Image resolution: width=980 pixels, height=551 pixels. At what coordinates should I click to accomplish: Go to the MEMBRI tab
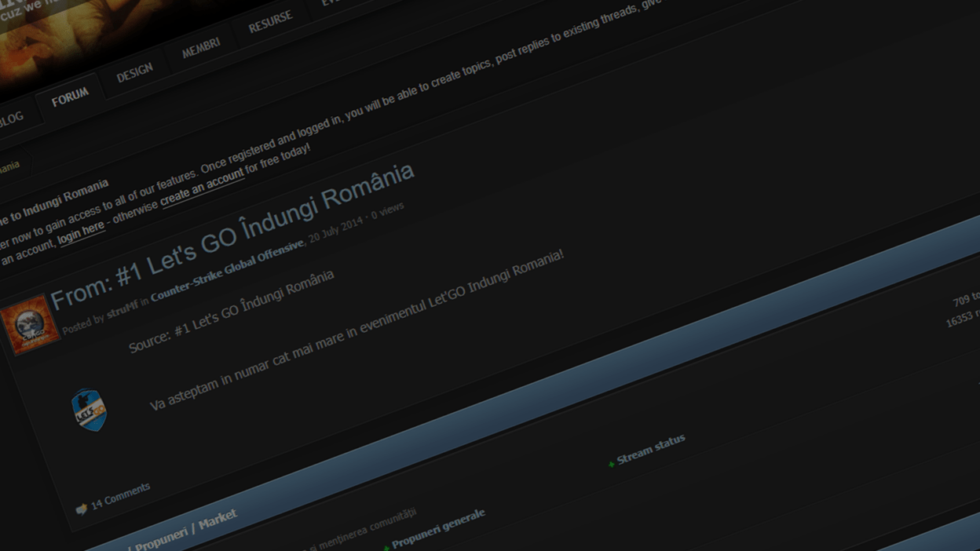point(201,48)
